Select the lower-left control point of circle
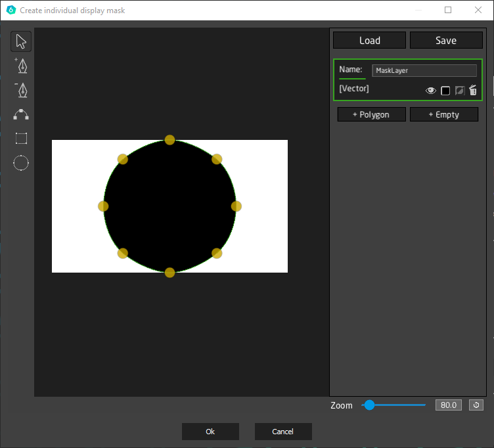Screen dimensions: 494x448 click(123, 254)
